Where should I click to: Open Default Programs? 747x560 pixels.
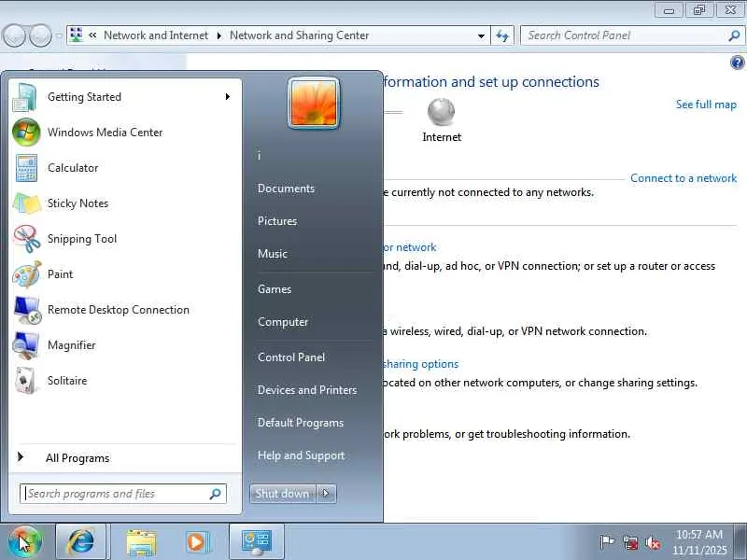pos(301,423)
